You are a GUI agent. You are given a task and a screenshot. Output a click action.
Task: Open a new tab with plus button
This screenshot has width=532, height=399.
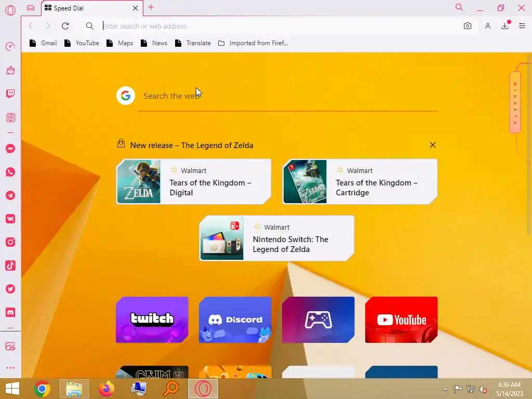coord(151,7)
